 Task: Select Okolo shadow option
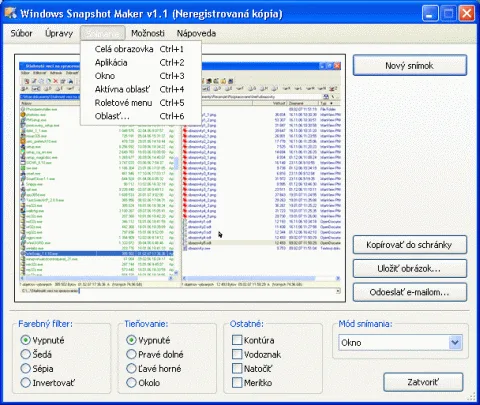(143, 383)
